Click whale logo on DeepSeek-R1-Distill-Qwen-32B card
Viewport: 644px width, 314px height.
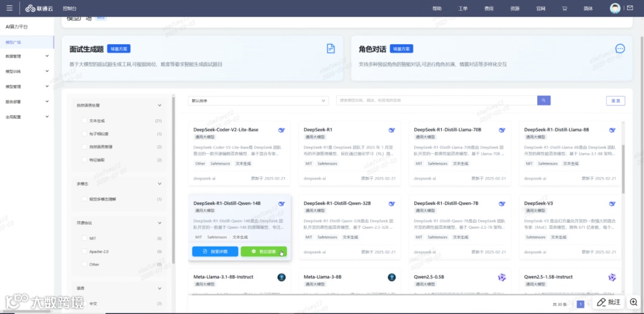(x=392, y=204)
